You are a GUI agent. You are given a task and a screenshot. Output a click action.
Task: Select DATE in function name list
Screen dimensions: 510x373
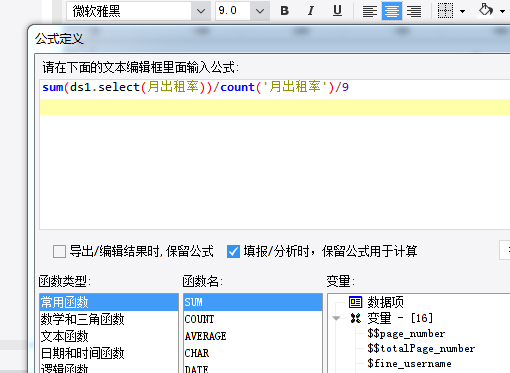coord(253,367)
